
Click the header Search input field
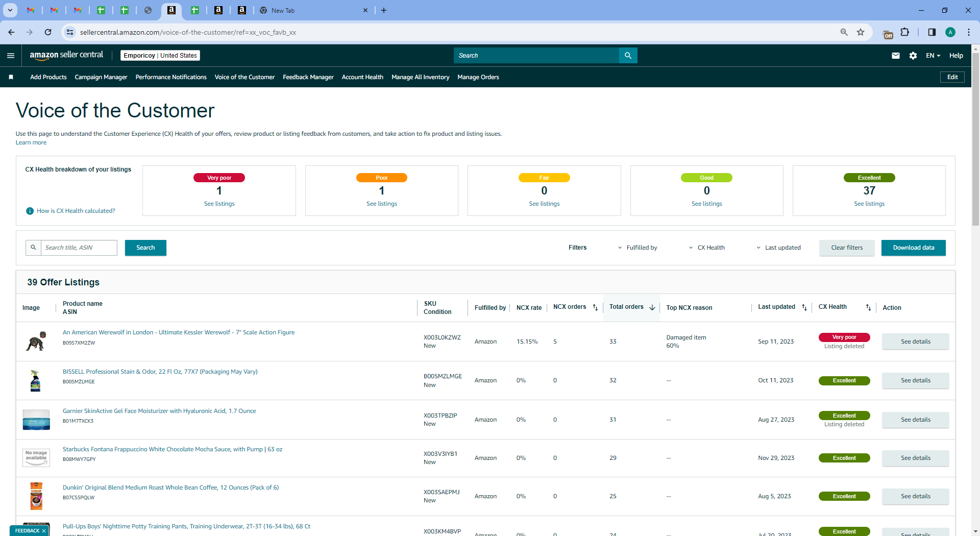[x=536, y=56]
